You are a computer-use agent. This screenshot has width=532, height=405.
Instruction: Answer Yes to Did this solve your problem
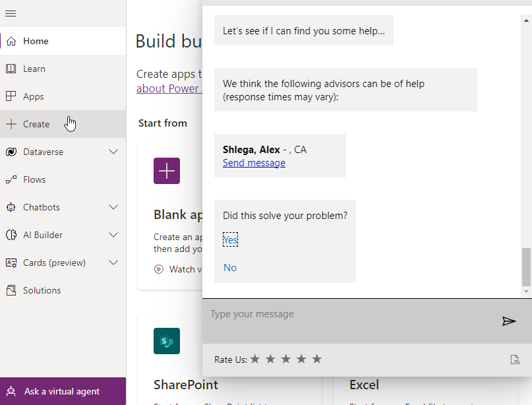230,239
